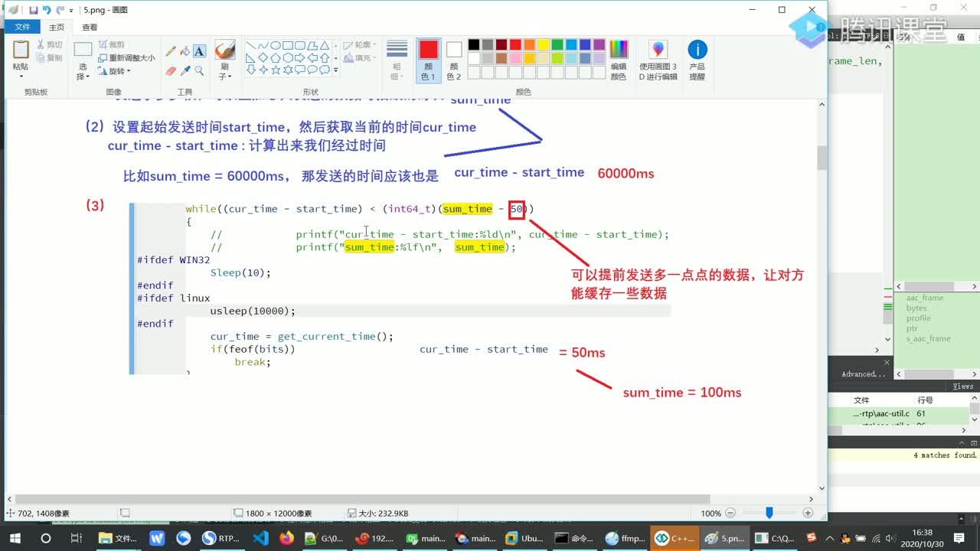Click the Undo arrow in quick access toolbar
This screenshot has height=551, width=980.
coord(47,10)
